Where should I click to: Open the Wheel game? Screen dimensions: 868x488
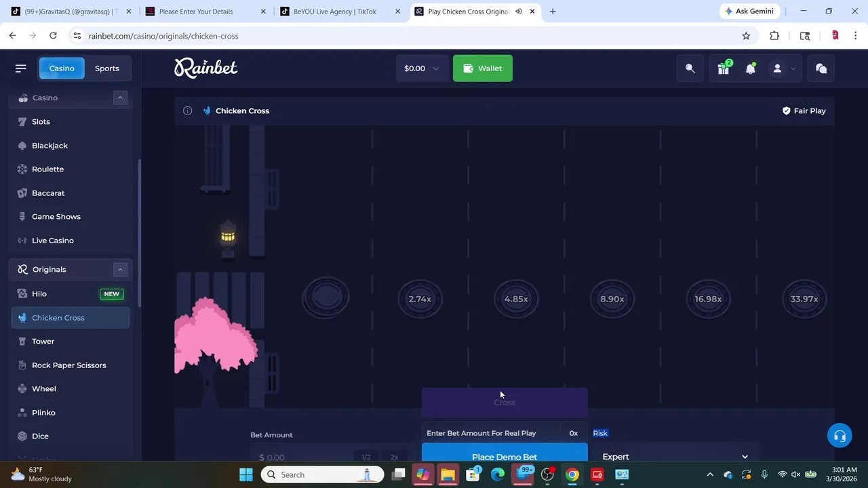(x=71, y=389)
